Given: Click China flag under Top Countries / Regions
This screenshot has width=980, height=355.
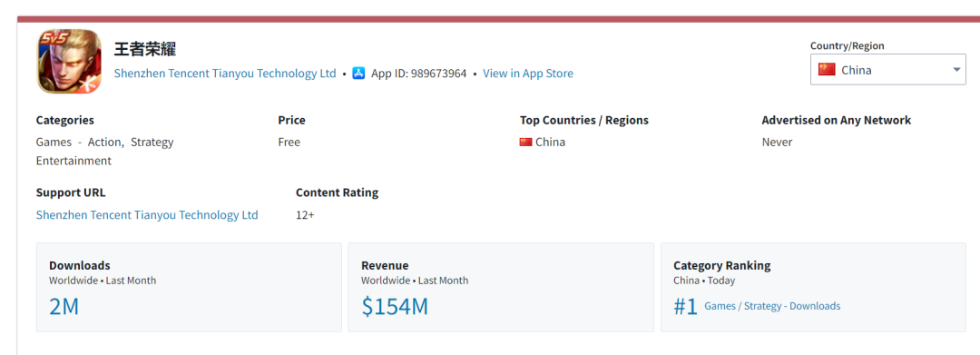Looking at the screenshot, I should (525, 142).
